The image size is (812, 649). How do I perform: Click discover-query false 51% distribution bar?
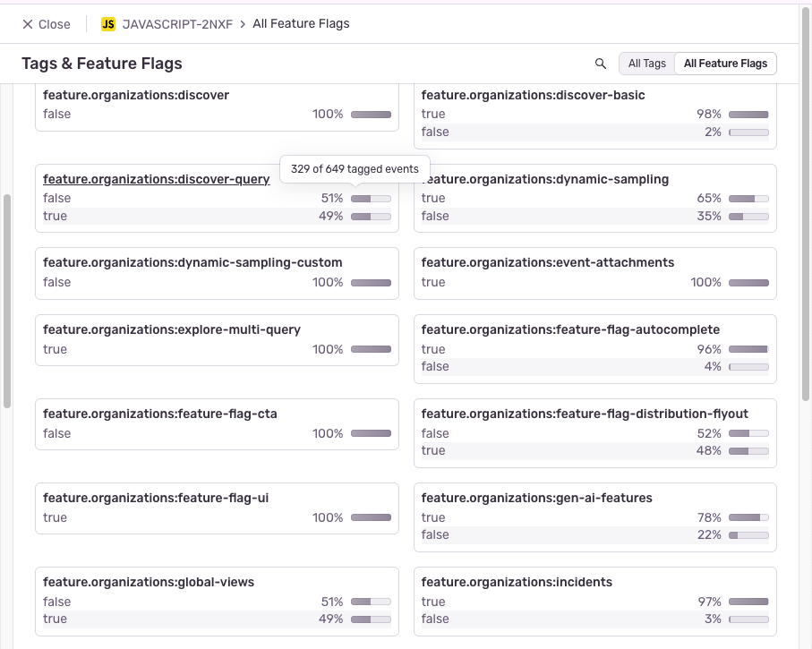pos(371,198)
